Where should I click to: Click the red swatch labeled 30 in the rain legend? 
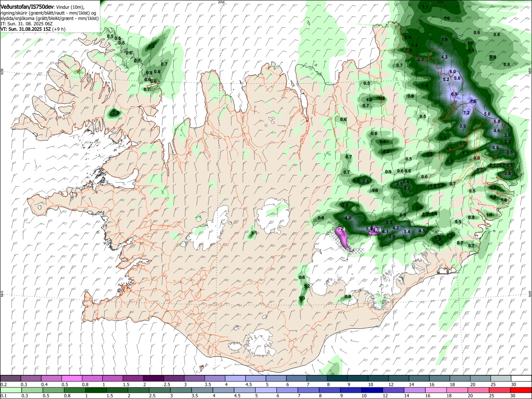click(x=521, y=390)
